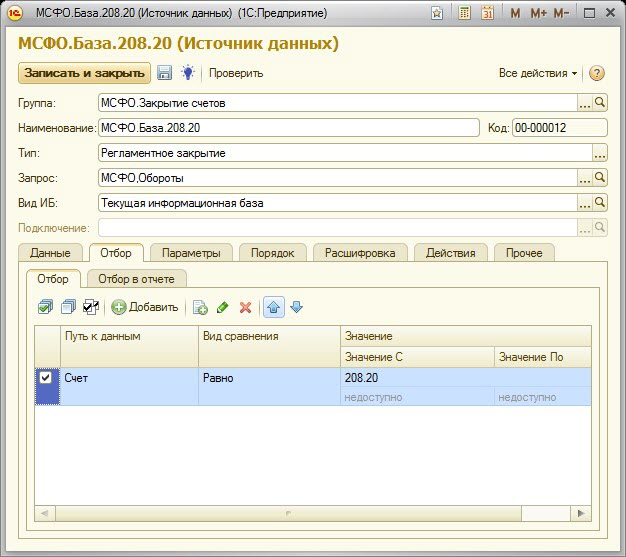Move the filter row up
The image size is (626, 557).
tap(273, 307)
